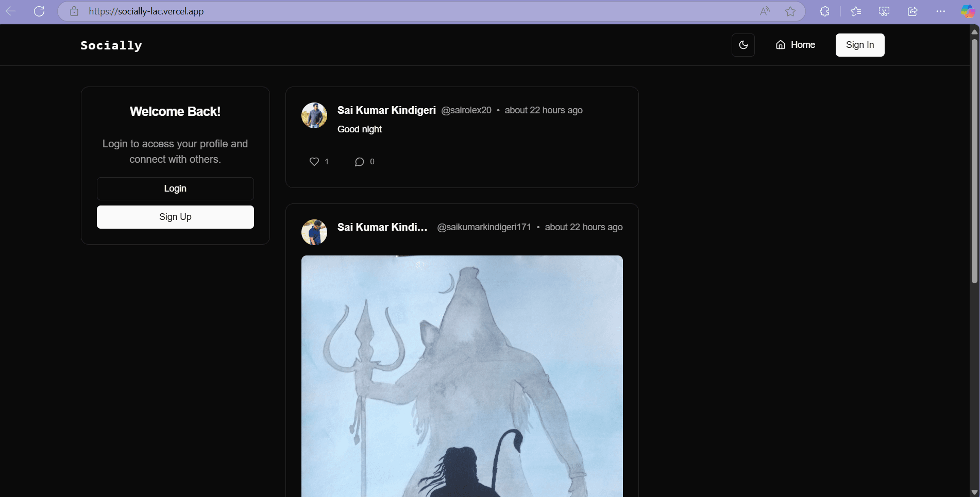This screenshot has height=497, width=980.
Task: Open the favorites list icon
Action: [x=856, y=11]
